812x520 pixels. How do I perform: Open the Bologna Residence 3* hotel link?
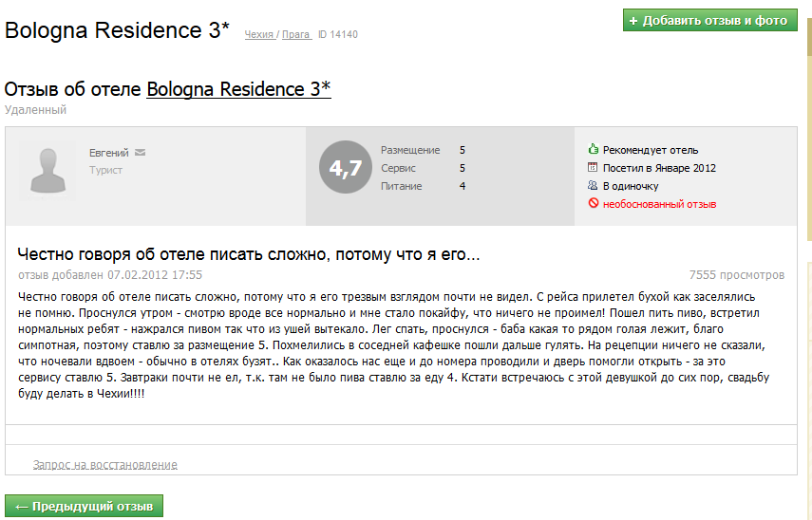tap(238, 89)
